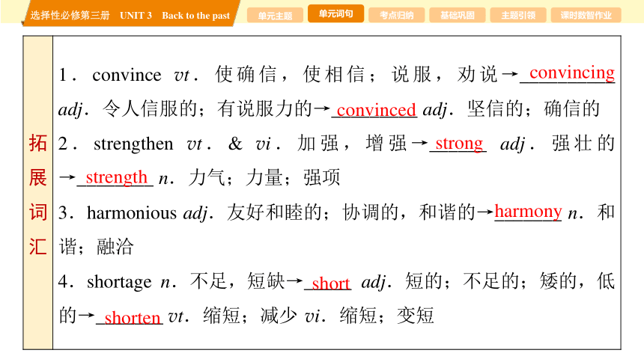Click the text 力气；力量；强项
Image resolution: width=644 pixels, height=362 pixels.
click(264, 177)
